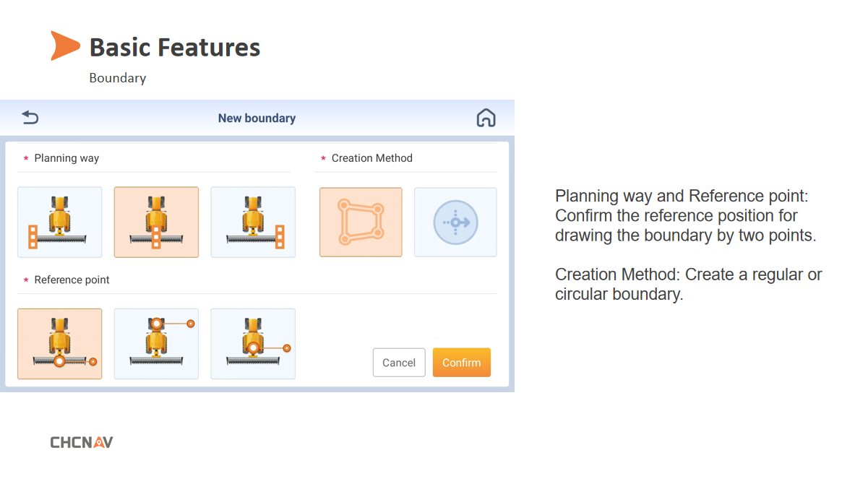Click the orange arrow logo beside the heading
868x484 pixels.
[x=64, y=46]
